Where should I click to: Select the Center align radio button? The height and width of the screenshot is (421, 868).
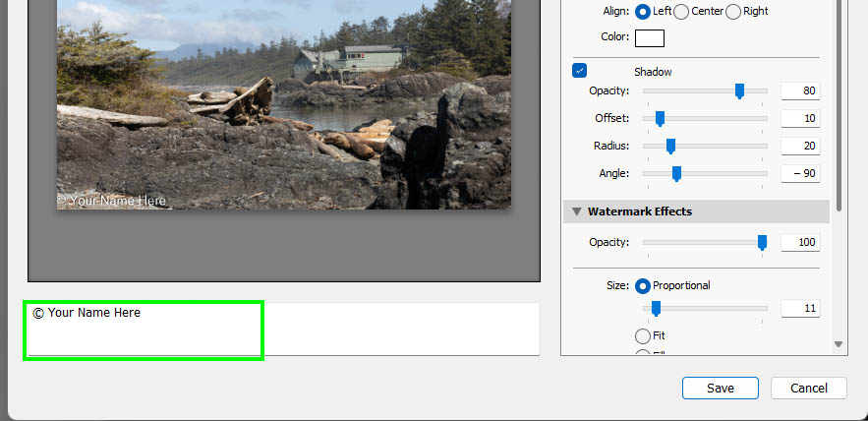(x=681, y=12)
